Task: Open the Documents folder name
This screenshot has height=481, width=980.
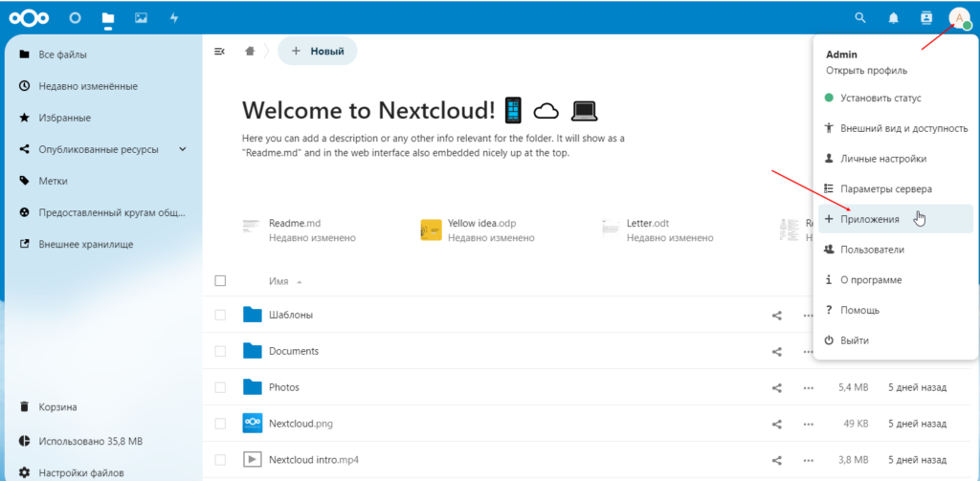Action: click(x=294, y=351)
